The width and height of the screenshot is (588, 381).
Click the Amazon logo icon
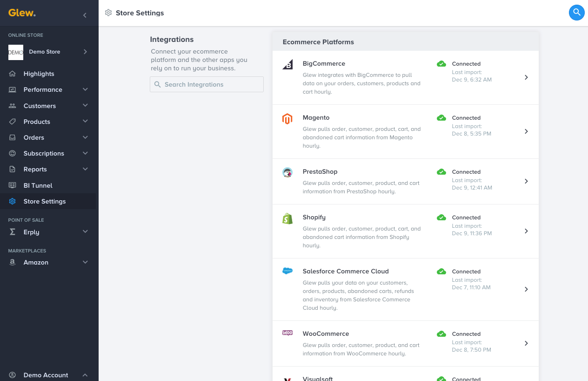coord(13,262)
